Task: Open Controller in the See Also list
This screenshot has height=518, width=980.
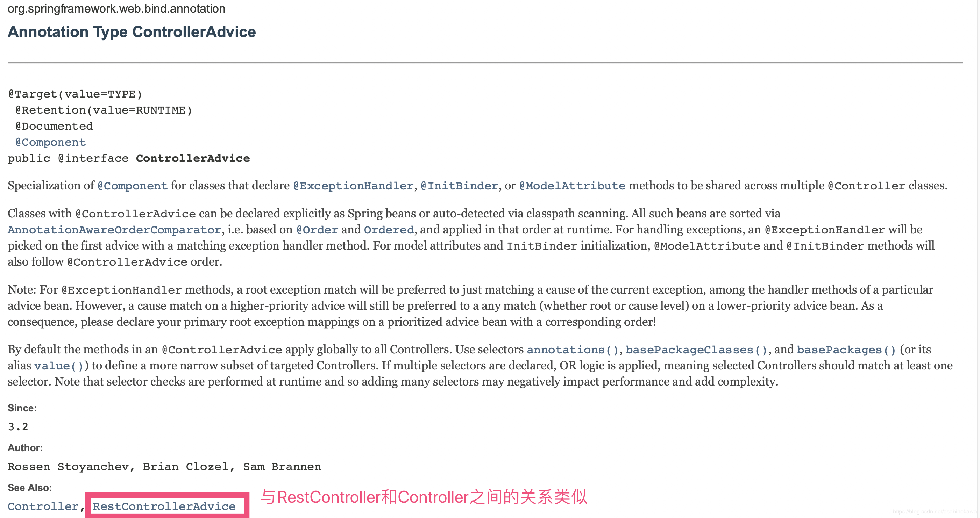Action: coord(43,506)
